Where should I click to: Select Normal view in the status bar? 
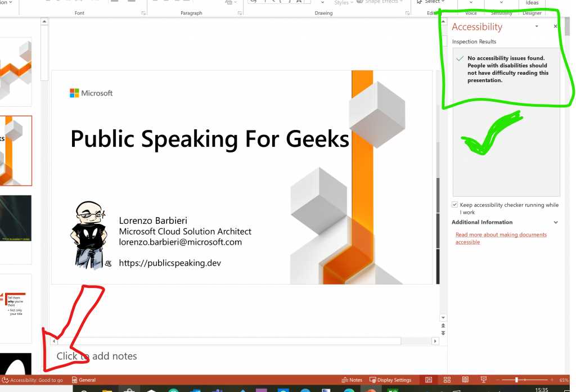428,380
